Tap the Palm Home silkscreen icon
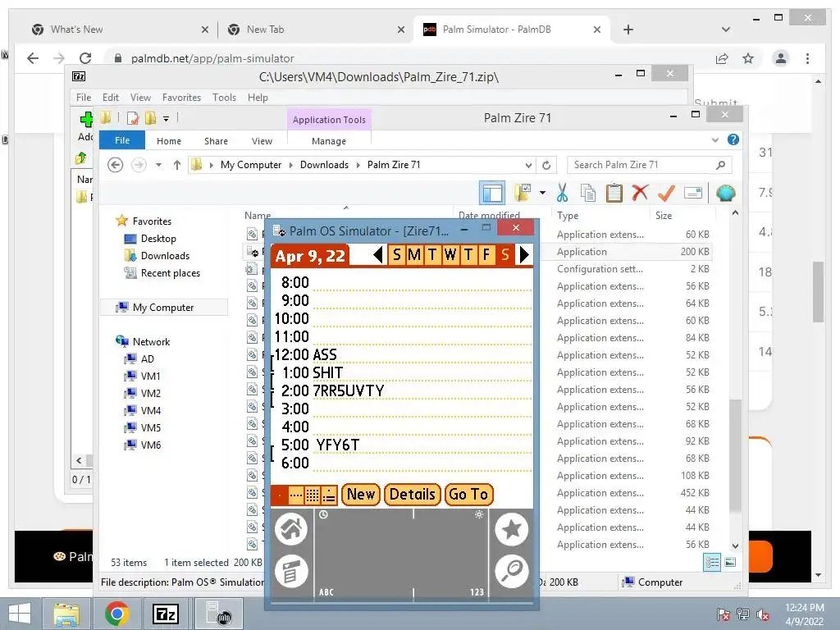This screenshot has width=840, height=630. 291,529
